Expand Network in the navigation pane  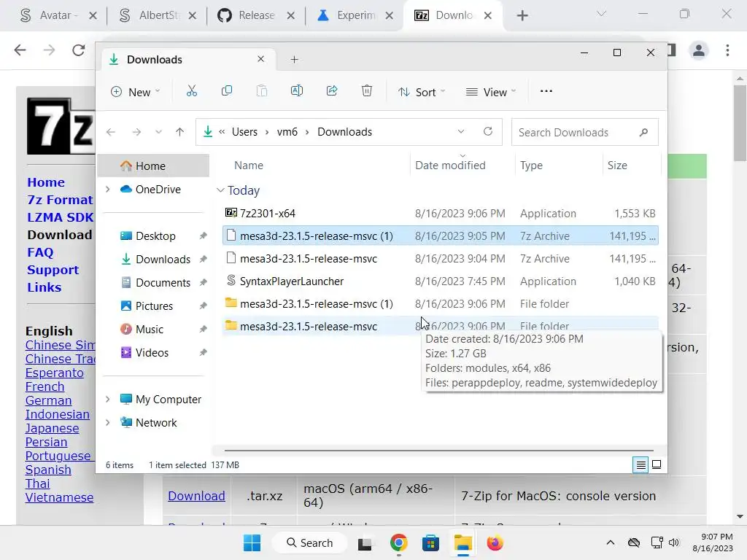(108, 422)
